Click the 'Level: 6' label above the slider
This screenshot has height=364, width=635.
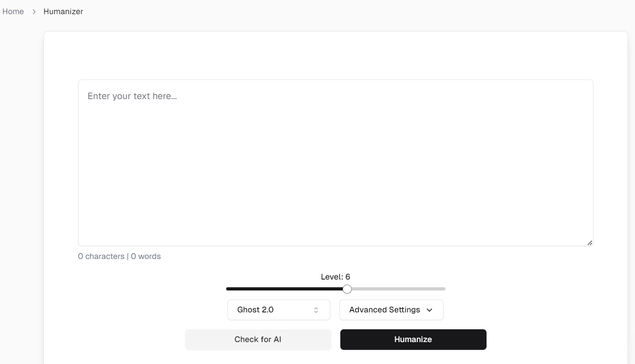pos(335,276)
